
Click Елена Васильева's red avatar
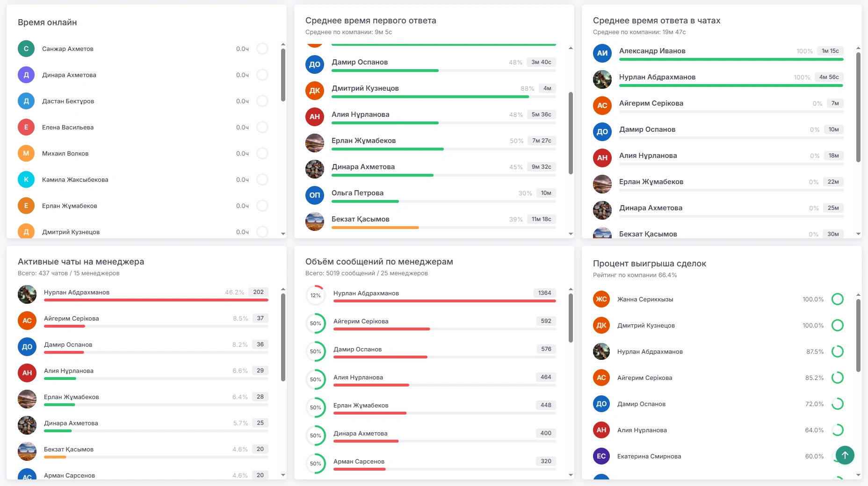click(x=26, y=127)
